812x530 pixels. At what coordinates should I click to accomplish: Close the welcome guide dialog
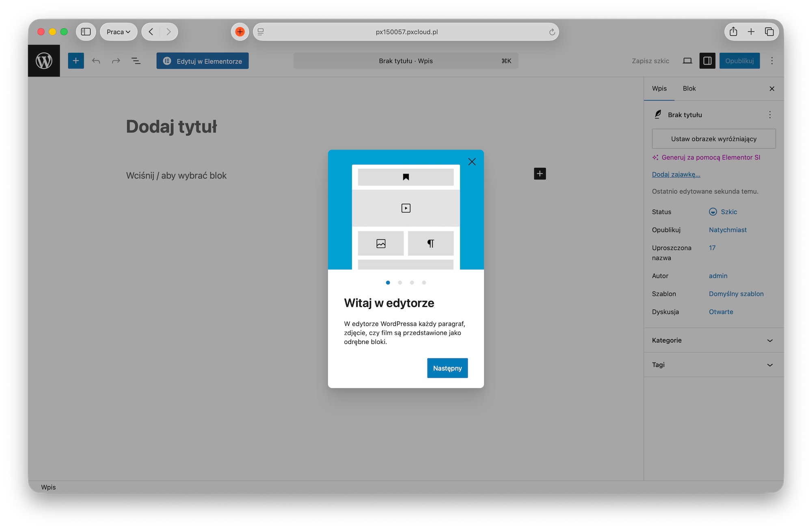pyautogui.click(x=472, y=162)
